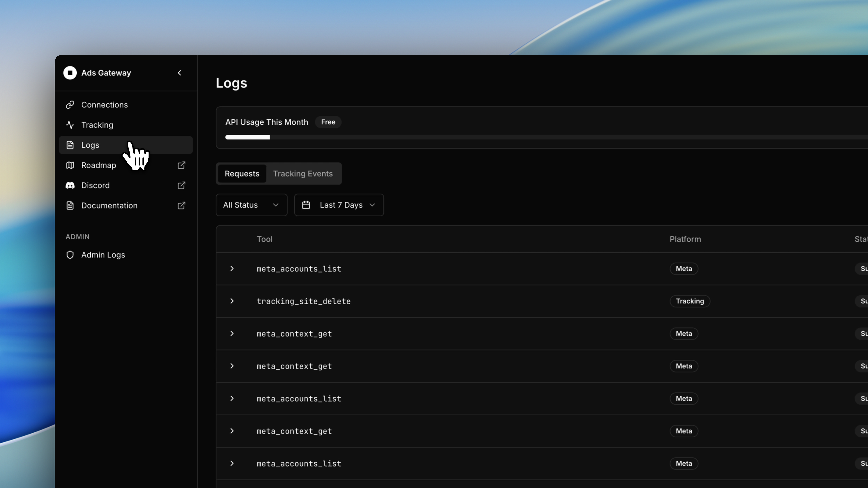This screenshot has height=488, width=868.
Task: Open the Roadmap map icon
Action: (x=70, y=165)
